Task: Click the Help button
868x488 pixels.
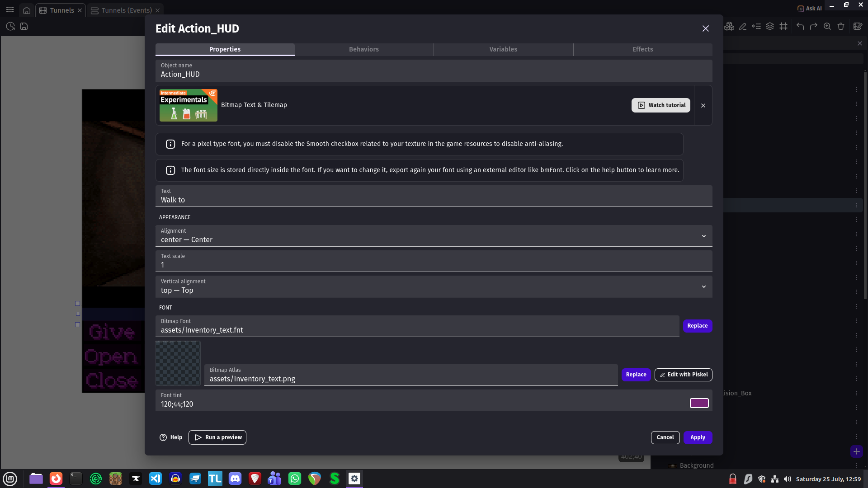Action: coord(171,437)
